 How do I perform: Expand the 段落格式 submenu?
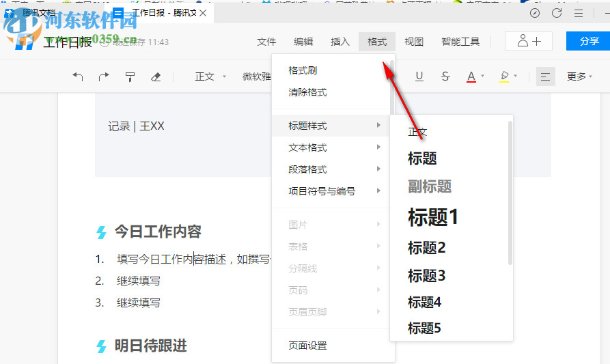[331, 169]
